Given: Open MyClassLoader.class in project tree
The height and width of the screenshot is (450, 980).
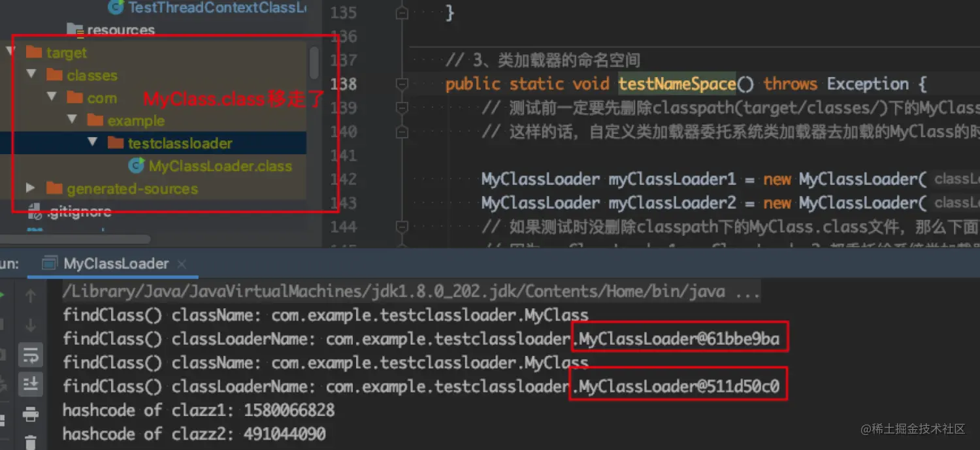Looking at the screenshot, I should [220, 166].
